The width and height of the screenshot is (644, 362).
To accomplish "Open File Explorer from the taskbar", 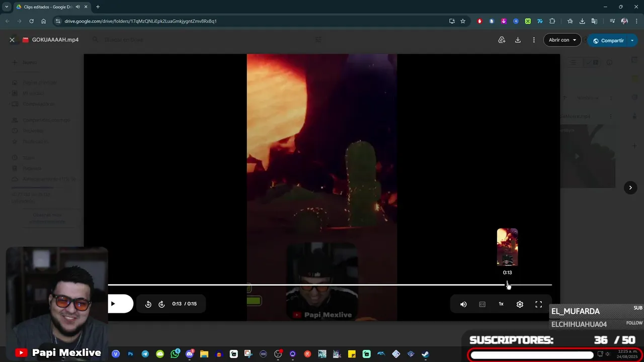I will point(204,354).
